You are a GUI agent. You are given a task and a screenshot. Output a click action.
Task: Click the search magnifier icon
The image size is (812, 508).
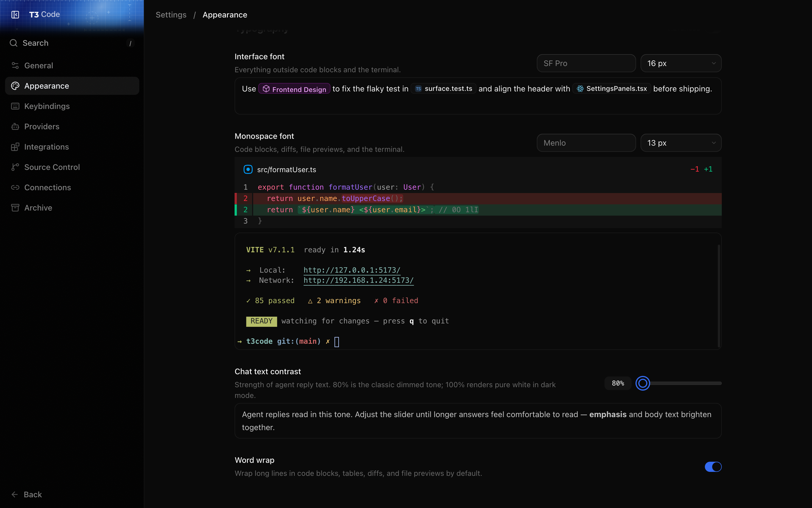pos(14,43)
